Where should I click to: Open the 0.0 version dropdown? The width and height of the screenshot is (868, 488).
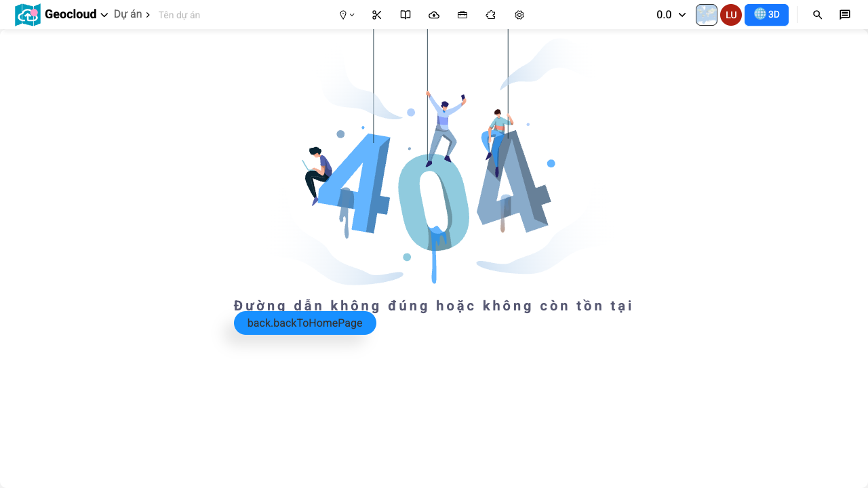click(670, 14)
